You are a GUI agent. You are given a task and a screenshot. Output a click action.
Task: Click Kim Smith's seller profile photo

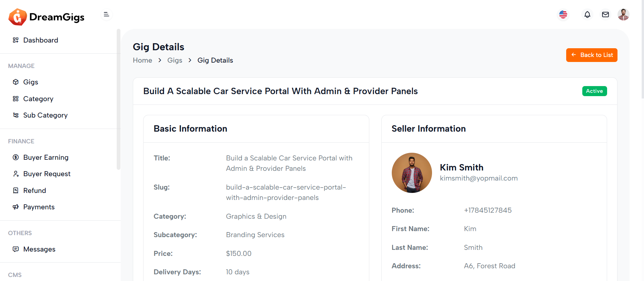click(x=412, y=173)
